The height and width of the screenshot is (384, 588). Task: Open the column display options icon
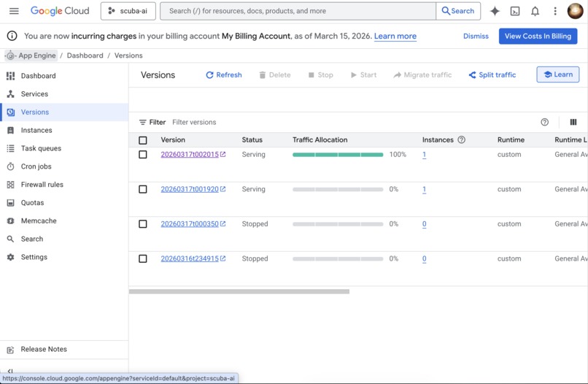tap(573, 122)
